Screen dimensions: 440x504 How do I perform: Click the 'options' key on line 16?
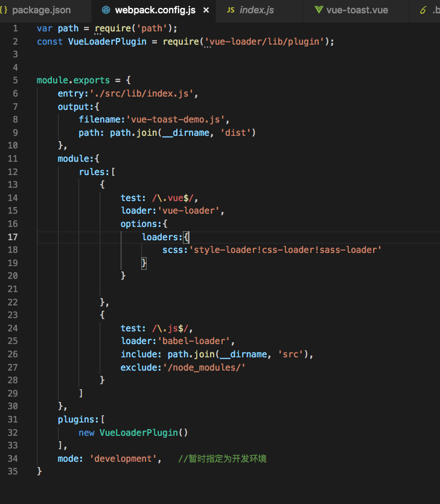click(x=139, y=224)
